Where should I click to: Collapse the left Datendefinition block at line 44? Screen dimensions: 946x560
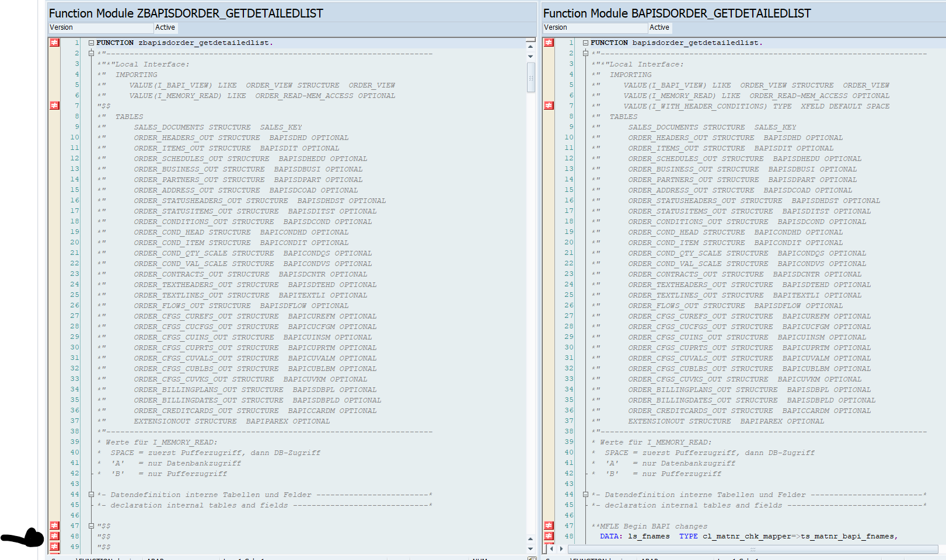[92, 495]
